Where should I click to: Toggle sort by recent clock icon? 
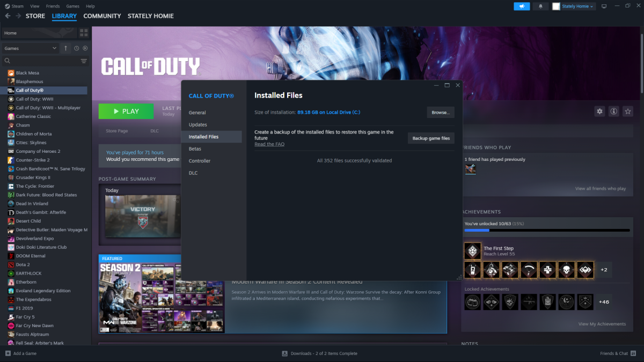(76, 48)
